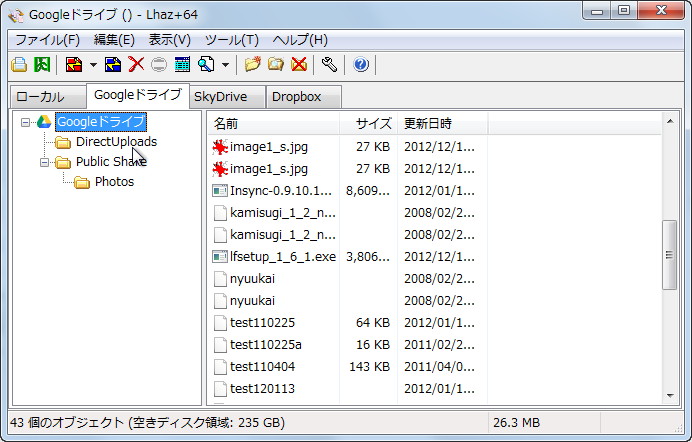Click the delete folder icon with red X
This screenshot has width=692, height=442.
(299, 64)
